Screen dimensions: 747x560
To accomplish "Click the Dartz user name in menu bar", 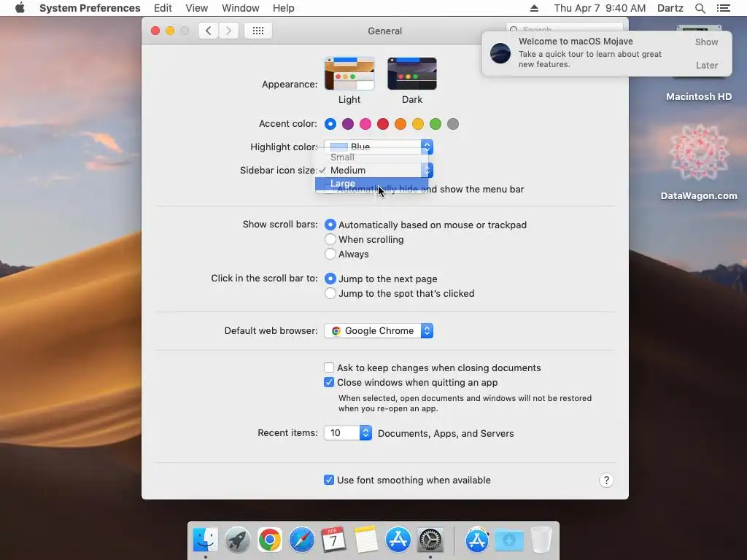I will tap(670, 8).
